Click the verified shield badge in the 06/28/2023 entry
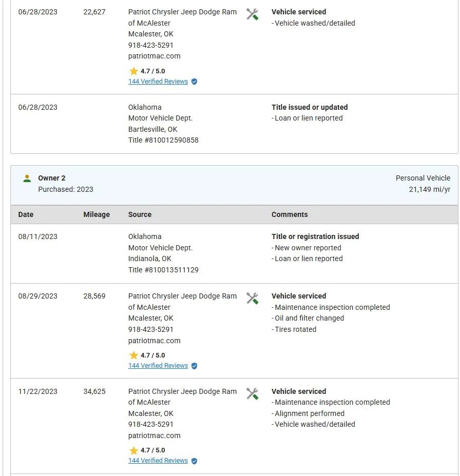Image resolution: width=460 pixels, height=476 pixels. coord(194,82)
